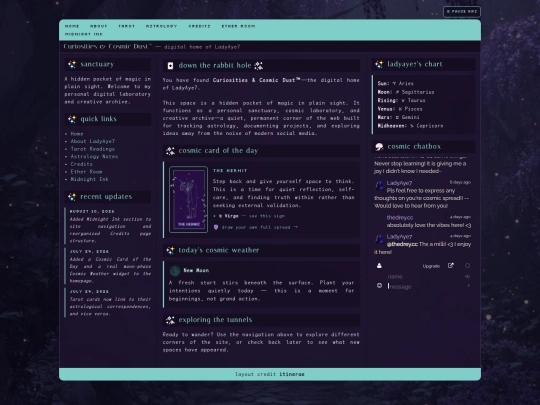This screenshot has width=540, height=405.
Task: Click the 'thedreycc' username in the chatbox
Action: pos(399,217)
